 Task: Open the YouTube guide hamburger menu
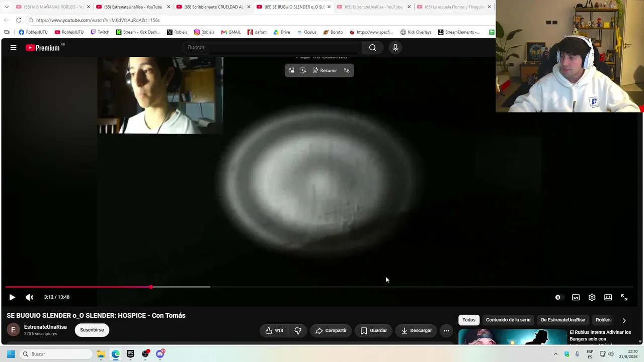14,47
